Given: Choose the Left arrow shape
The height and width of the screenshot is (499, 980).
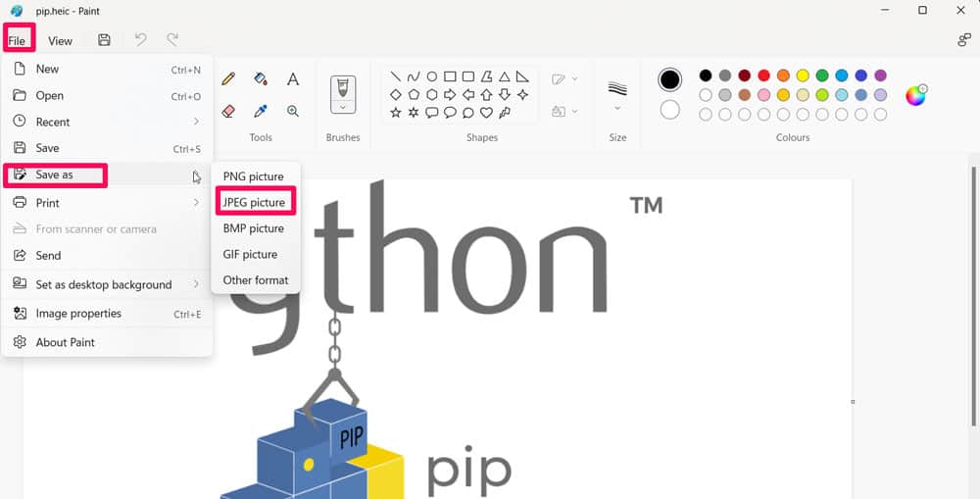Looking at the screenshot, I should pos(467,95).
